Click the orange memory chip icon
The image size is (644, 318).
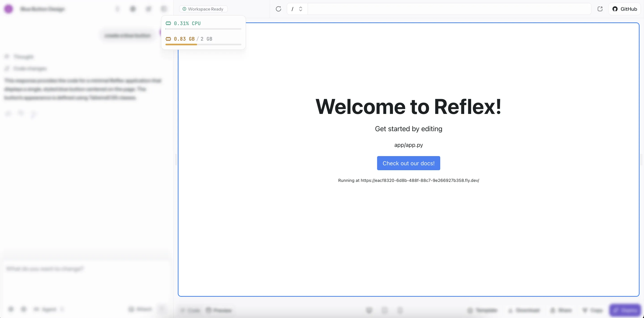168,39
